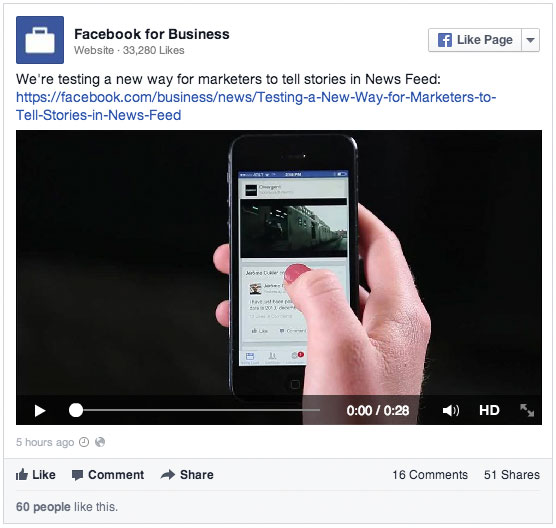Play the video with the play button
Viewport: 556px width, 528px height.
click(40, 411)
